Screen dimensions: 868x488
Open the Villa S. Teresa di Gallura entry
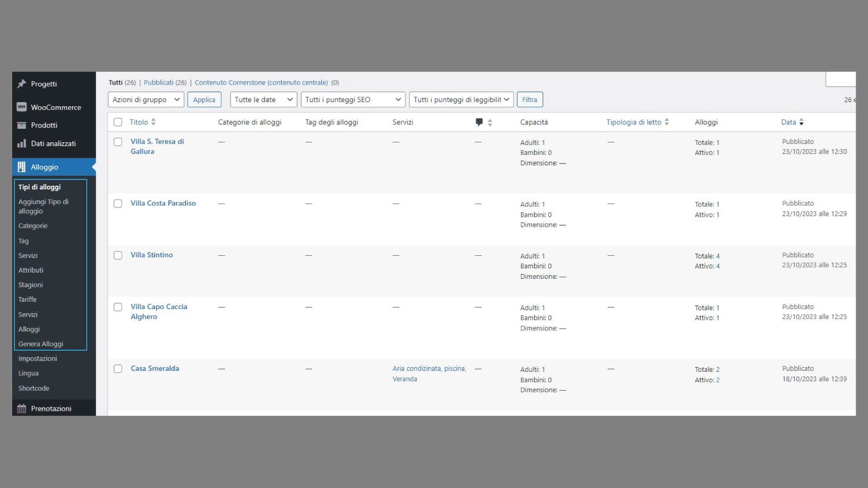157,146
